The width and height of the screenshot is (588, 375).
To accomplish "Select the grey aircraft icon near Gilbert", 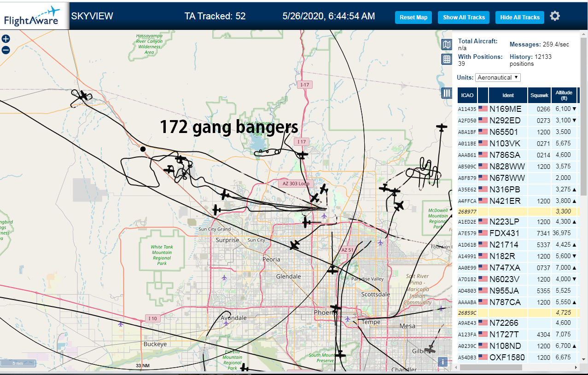I will click(430, 350).
